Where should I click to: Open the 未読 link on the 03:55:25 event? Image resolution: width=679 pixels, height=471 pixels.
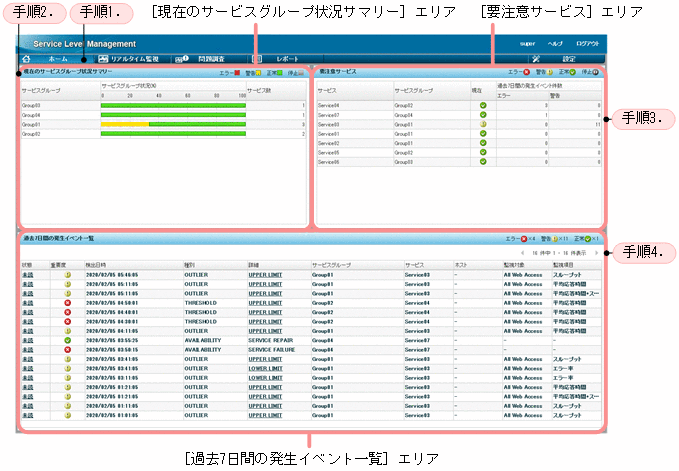click(28, 340)
